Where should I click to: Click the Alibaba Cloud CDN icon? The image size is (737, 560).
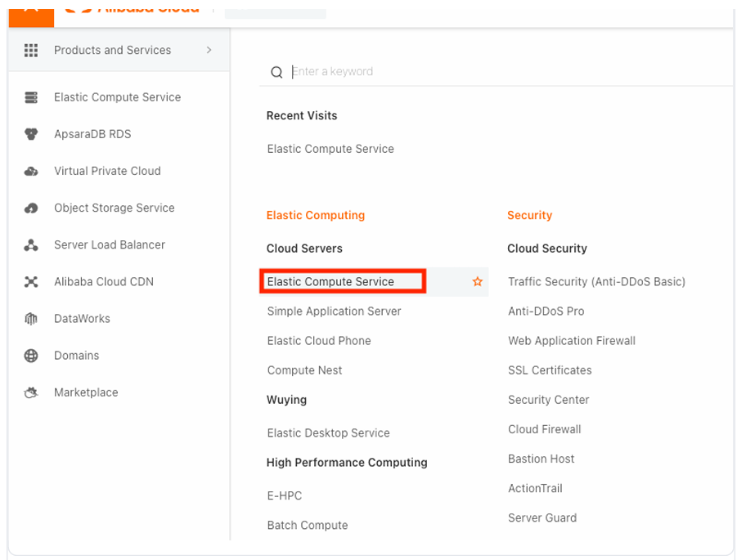coord(31,282)
